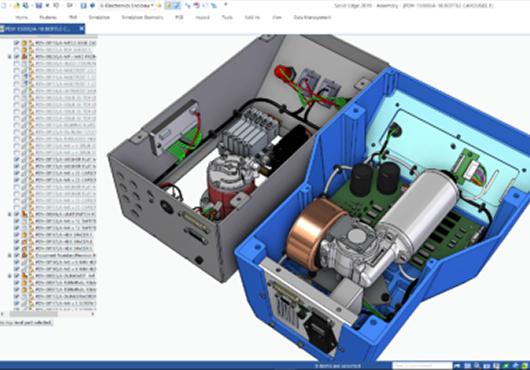530x370 pixels.
Task: Toggle checkbox of third tree row with expander
Action: [x=16, y=56]
